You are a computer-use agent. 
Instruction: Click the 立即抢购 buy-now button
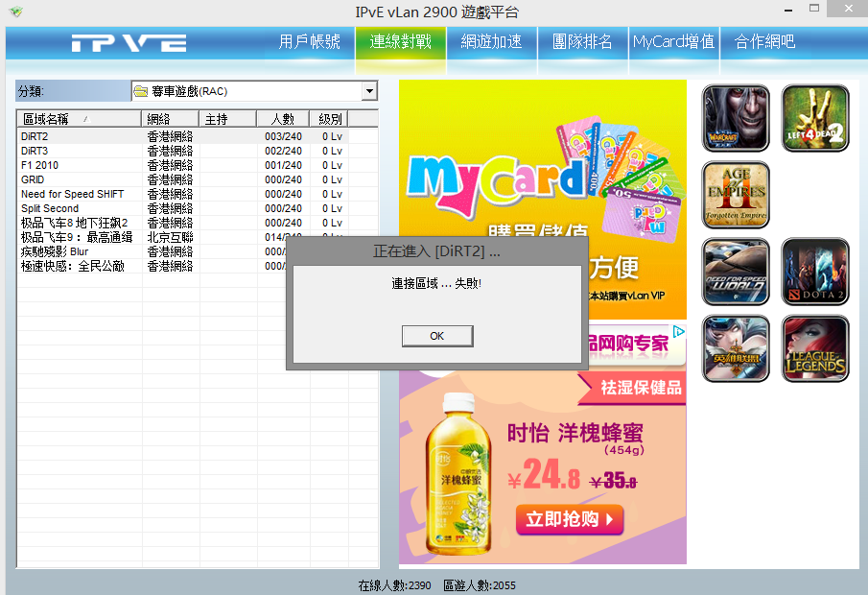pyautogui.click(x=570, y=519)
